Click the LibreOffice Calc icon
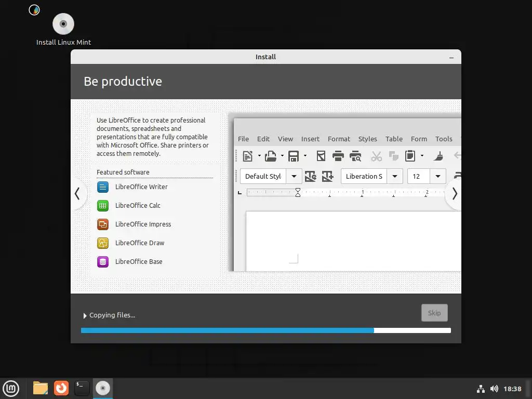 point(103,206)
